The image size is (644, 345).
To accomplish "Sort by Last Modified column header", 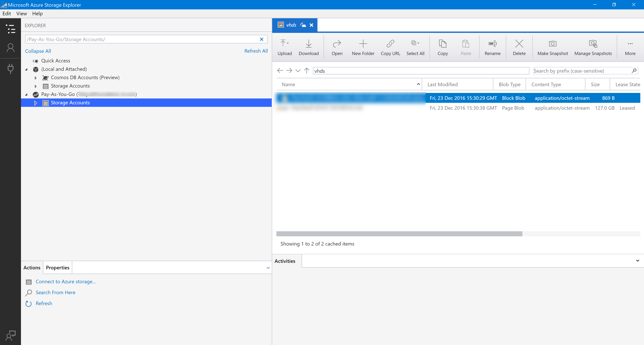I will 458,84.
